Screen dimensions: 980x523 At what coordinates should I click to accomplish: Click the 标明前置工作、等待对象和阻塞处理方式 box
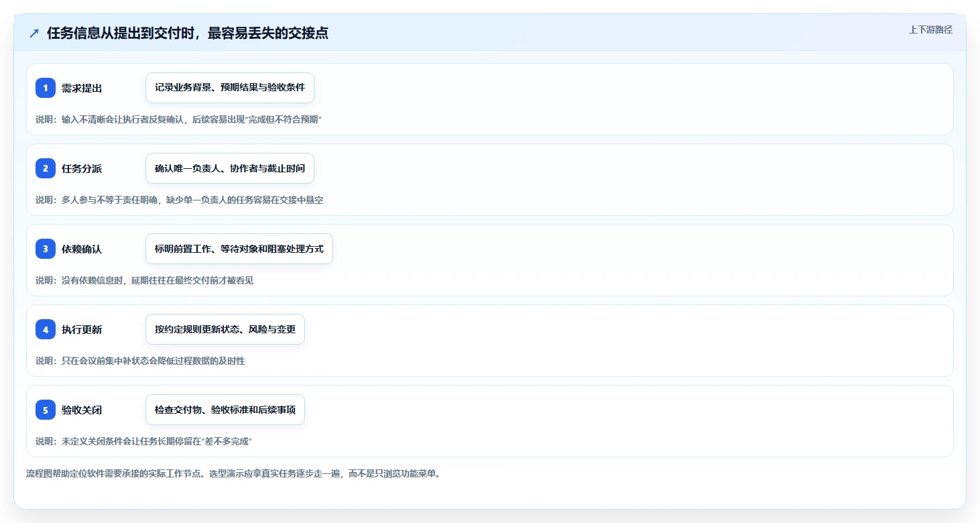pos(239,249)
